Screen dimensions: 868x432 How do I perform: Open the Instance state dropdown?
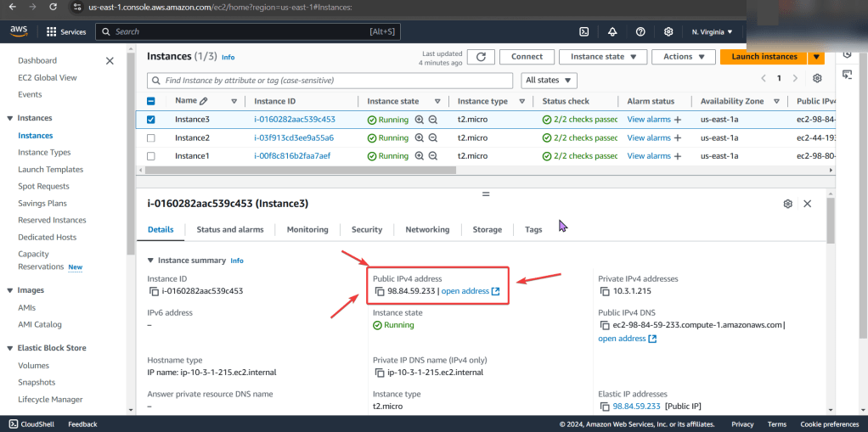pos(602,57)
